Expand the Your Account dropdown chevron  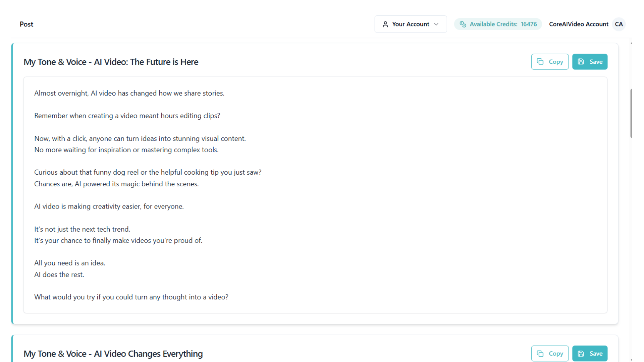[x=436, y=24]
